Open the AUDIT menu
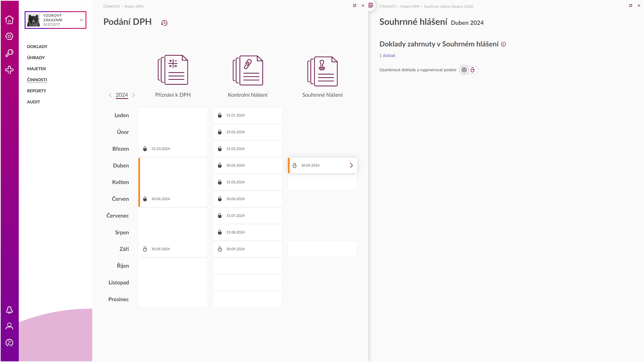644x362 pixels. pos(34,102)
